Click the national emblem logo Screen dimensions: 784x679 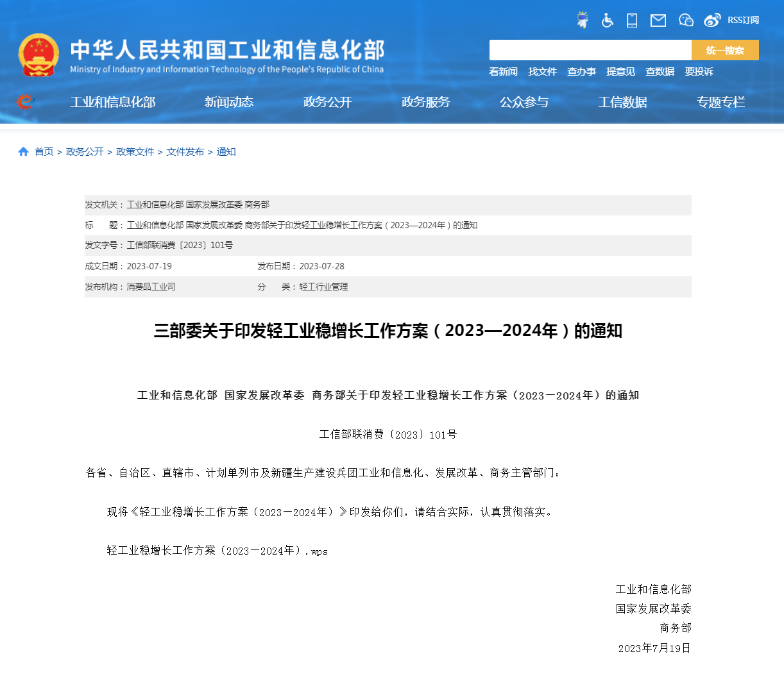pyautogui.click(x=38, y=56)
